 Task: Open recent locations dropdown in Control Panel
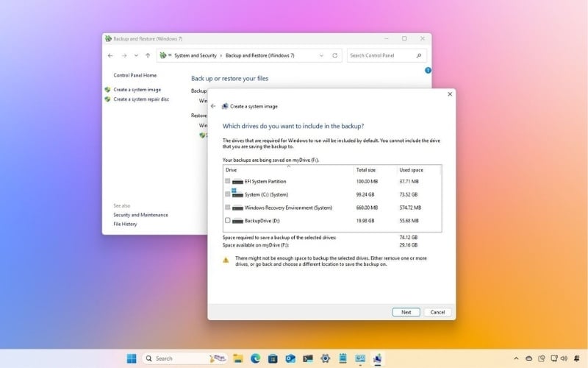pos(136,56)
